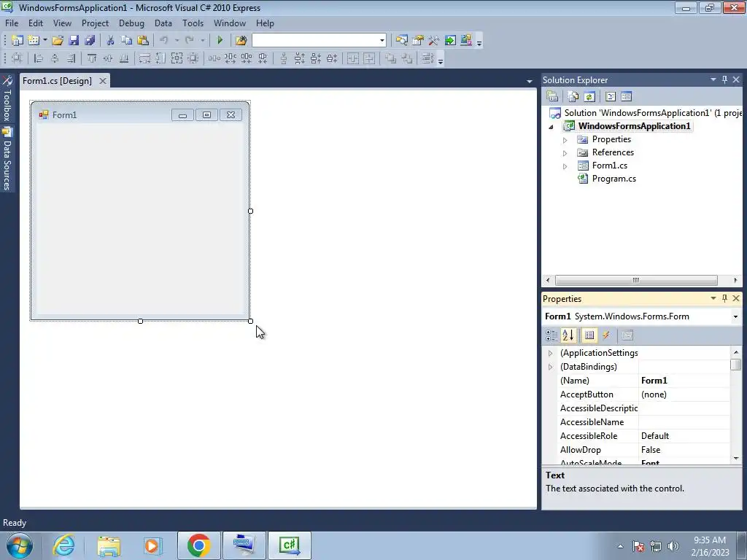The width and height of the screenshot is (747, 560).
Task: Click the Paste clipboard icon
Action: (x=142, y=41)
